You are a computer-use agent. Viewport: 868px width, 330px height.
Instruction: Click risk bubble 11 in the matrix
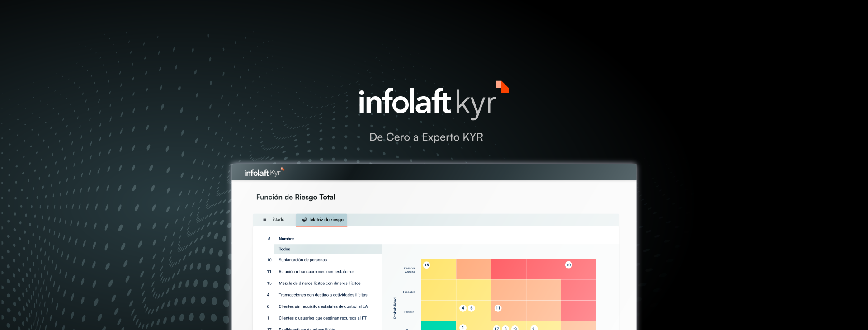coord(498,308)
